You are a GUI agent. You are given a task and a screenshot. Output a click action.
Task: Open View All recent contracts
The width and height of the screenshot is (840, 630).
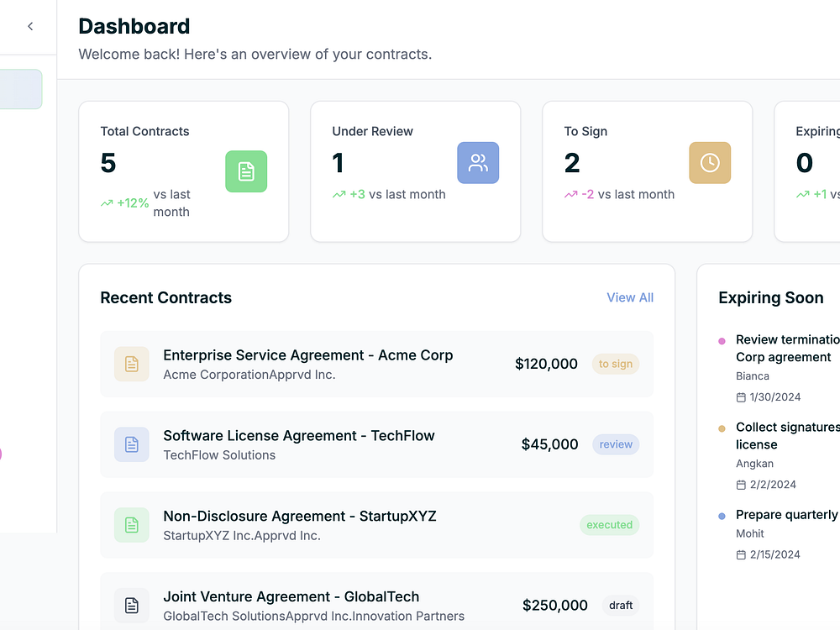coord(630,297)
